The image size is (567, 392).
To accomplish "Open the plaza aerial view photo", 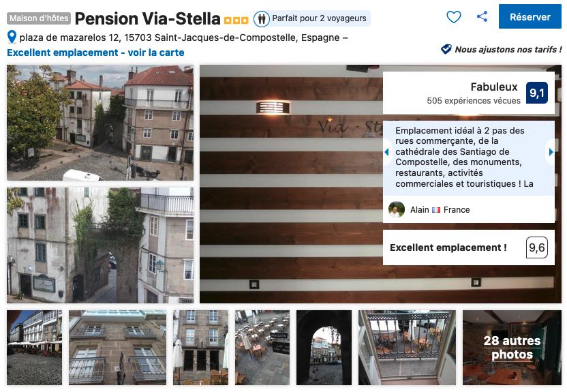I will pos(100,123).
